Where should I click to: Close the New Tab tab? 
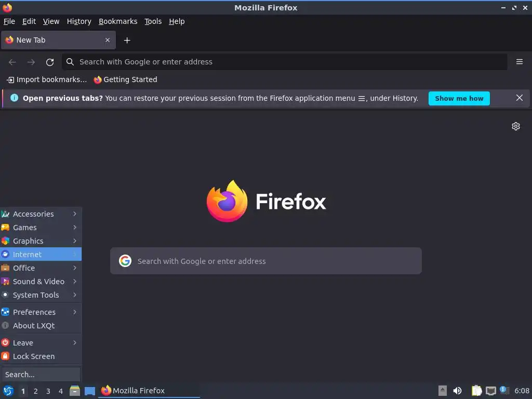click(x=108, y=40)
